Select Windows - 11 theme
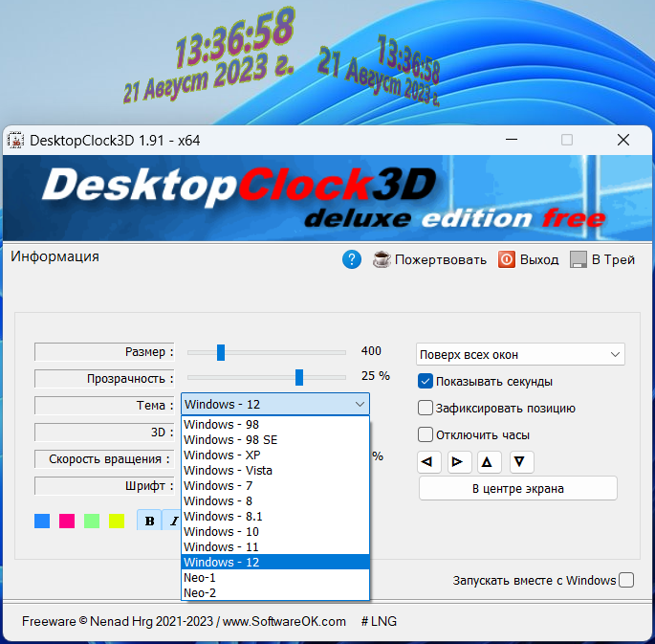 275,546
